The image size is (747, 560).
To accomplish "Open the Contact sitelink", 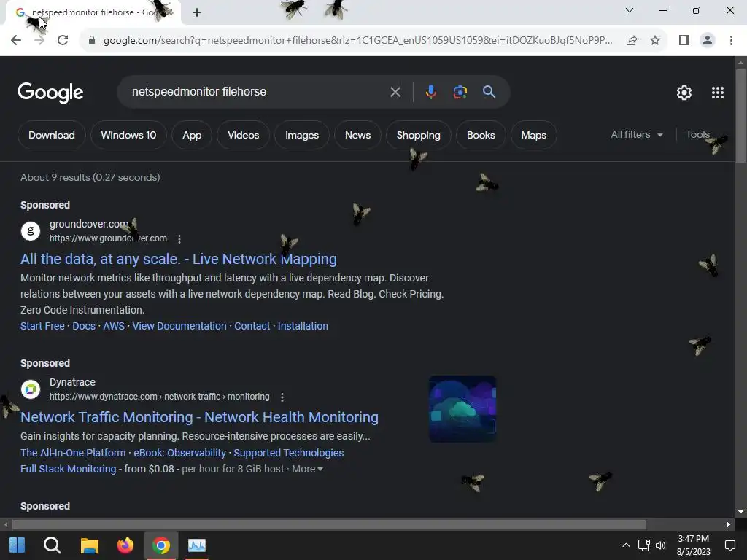I will (x=252, y=326).
